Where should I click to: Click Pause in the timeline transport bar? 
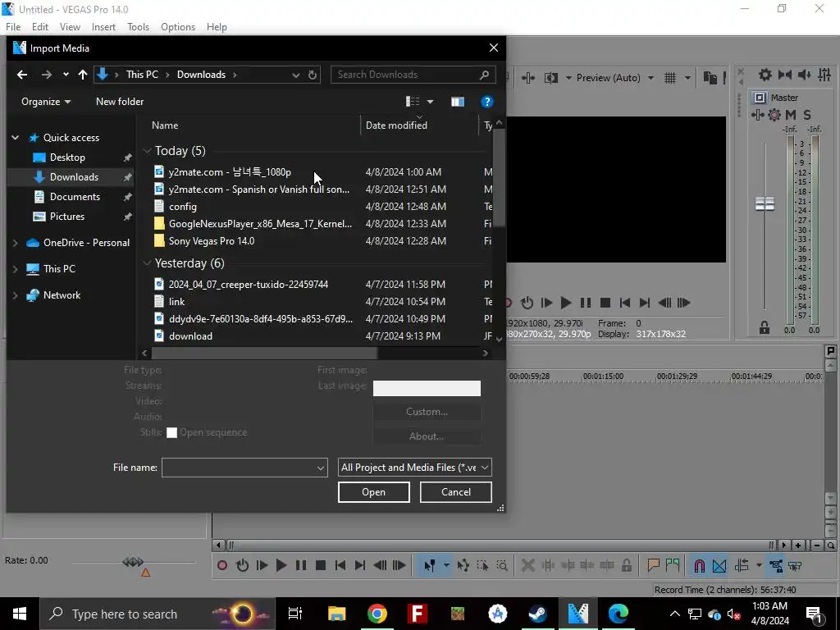(x=301, y=565)
